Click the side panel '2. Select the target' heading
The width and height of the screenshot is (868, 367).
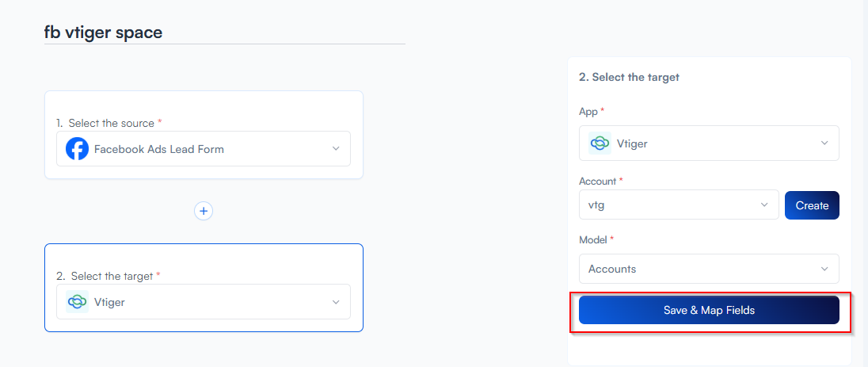629,77
